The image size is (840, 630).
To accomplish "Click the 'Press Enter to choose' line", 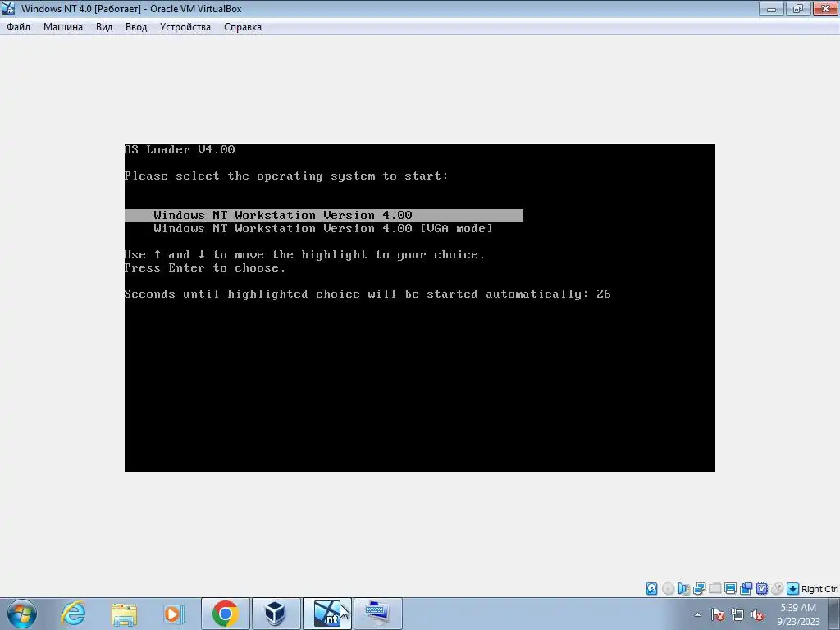I will coord(205,268).
